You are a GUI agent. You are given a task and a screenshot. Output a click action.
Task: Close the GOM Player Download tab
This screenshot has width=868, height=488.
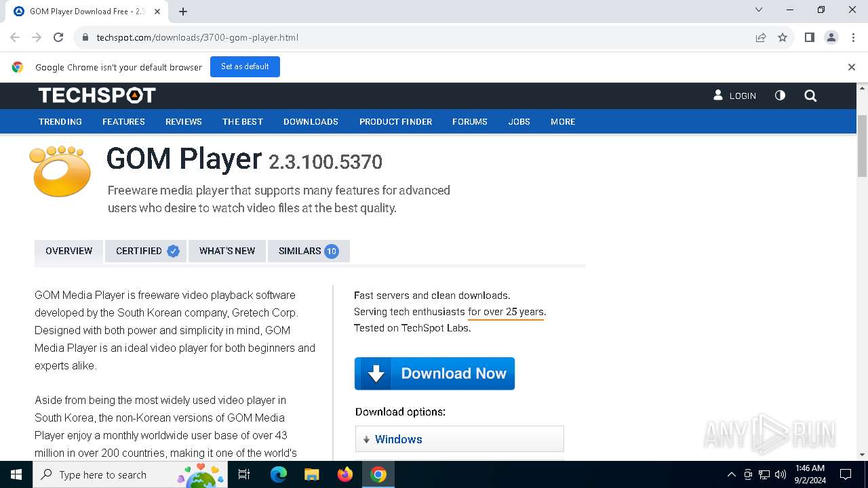pyautogui.click(x=158, y=12)
